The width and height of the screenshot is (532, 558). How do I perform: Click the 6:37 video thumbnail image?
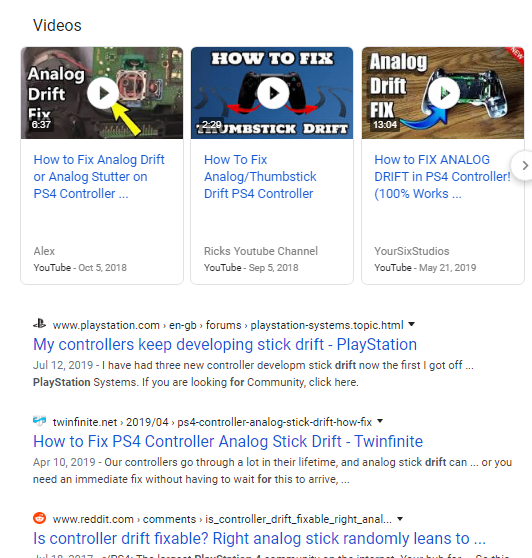tap(102, 93)
